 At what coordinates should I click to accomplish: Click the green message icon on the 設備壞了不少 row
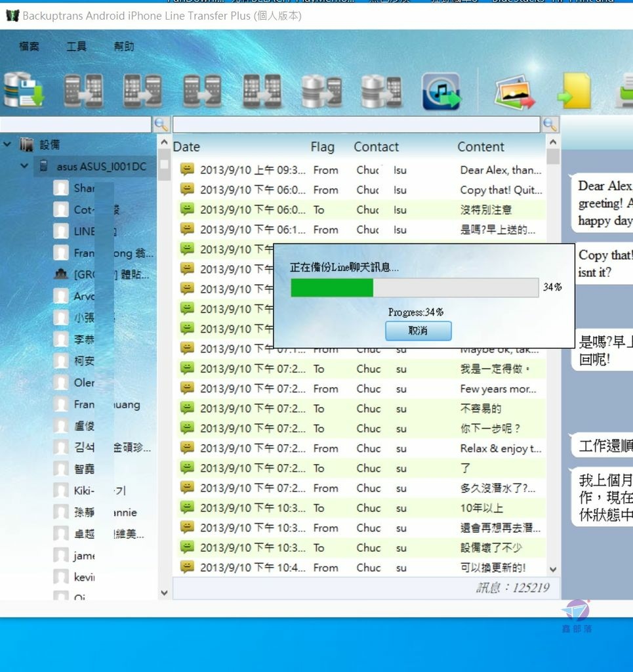pos(187,547)
